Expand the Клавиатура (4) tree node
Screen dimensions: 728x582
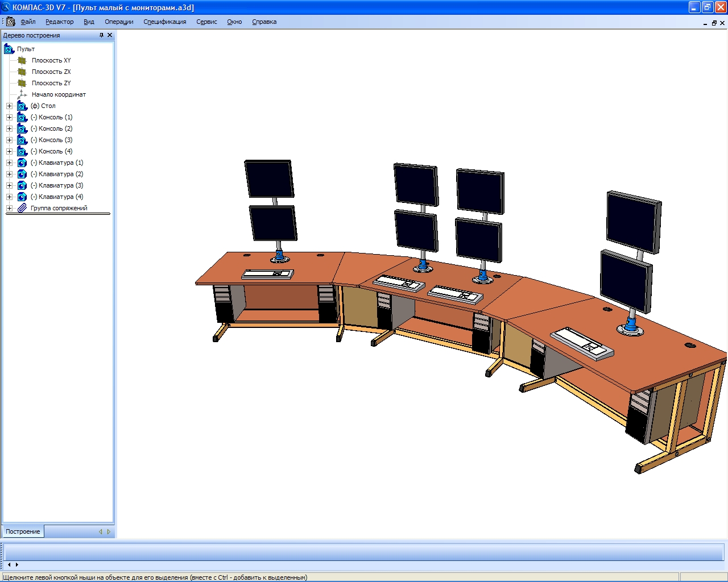tap(9, 197)
